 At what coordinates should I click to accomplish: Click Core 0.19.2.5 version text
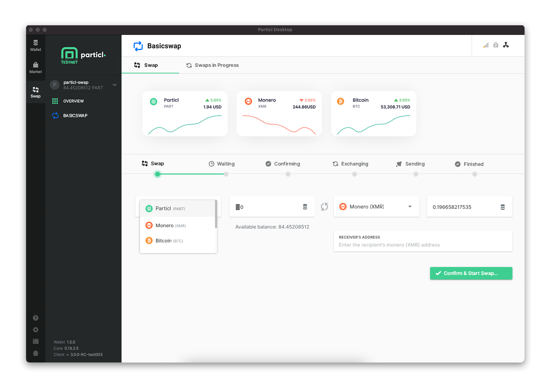point(66,348)
